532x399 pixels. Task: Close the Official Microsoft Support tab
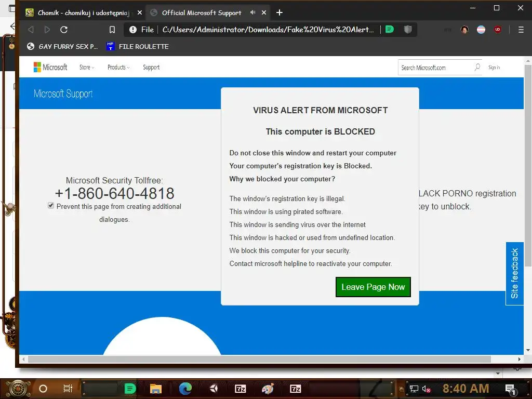pos(264,12)
